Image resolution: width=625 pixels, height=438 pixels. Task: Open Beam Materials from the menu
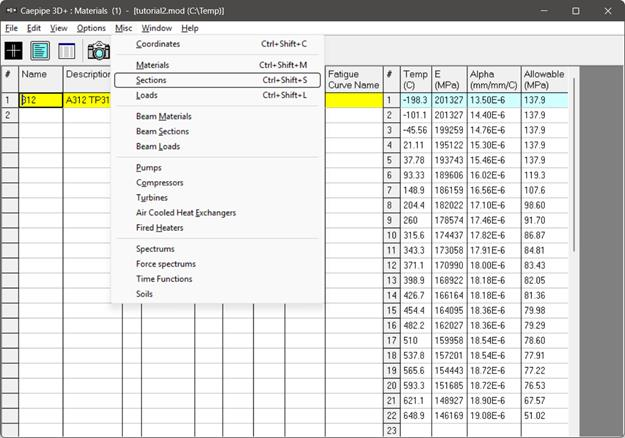217,116
